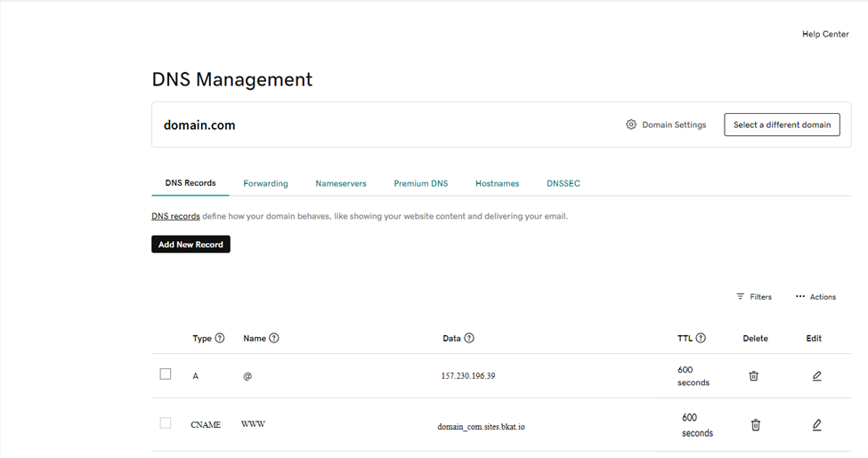Follow the underlined DNS records link
The height and width of the screenshot is (458, 868).
pyautogui.click(x=175, y=216)
